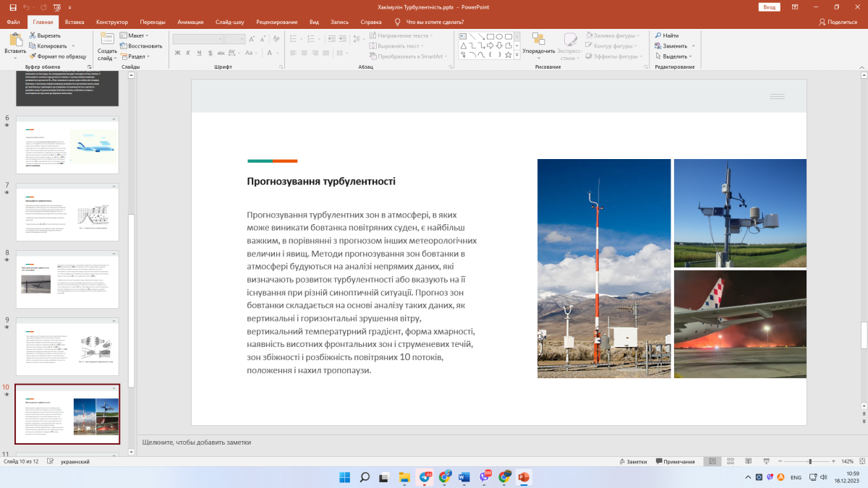Switch to Slide Sorter view in status bar
Image resolution: width=868 pixels, height=488 pixels.
(729, 461)
